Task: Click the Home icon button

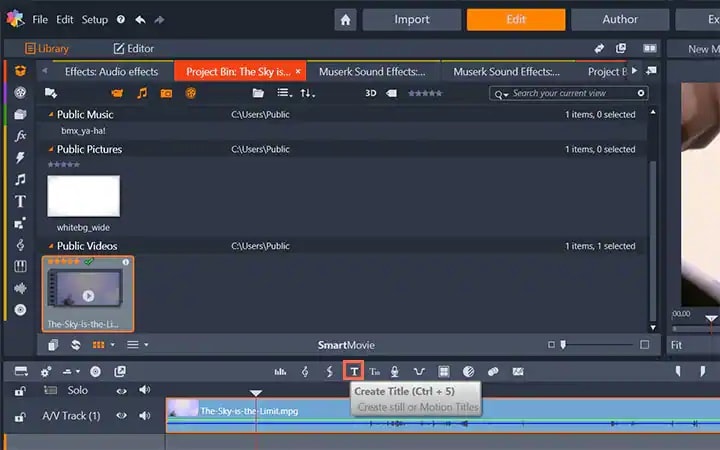Action: click(x=345, y=20)
